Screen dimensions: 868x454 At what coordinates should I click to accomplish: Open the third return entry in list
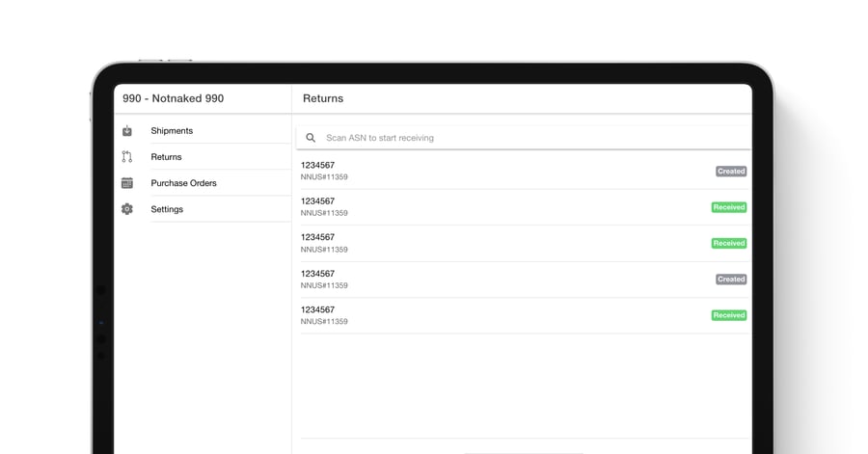pos(502,243)
